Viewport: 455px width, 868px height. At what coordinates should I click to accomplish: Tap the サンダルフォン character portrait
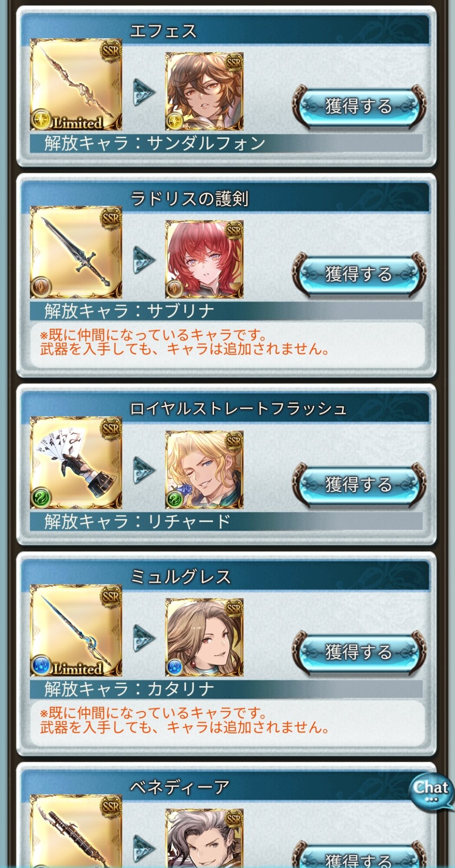tap(204, 92)
